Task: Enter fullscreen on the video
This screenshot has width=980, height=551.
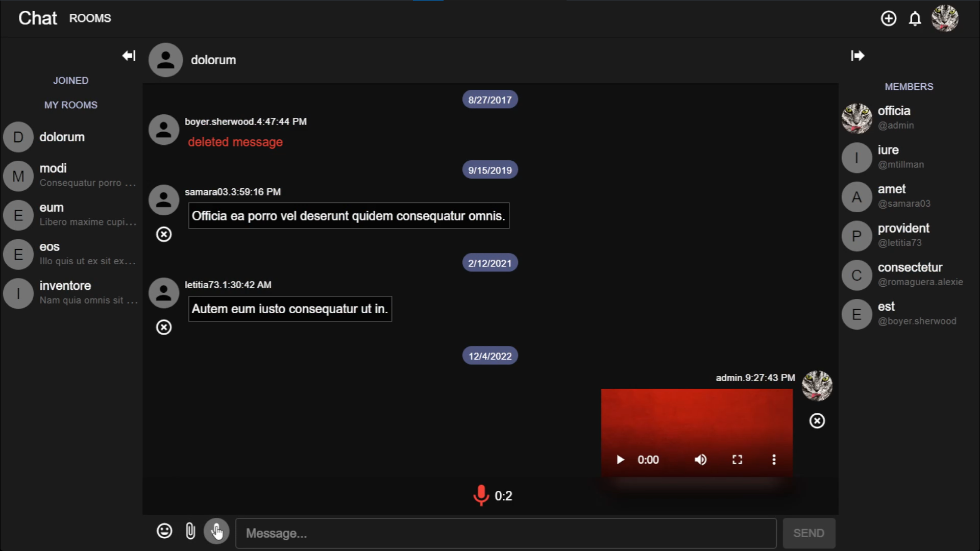Action: [737, 460]
